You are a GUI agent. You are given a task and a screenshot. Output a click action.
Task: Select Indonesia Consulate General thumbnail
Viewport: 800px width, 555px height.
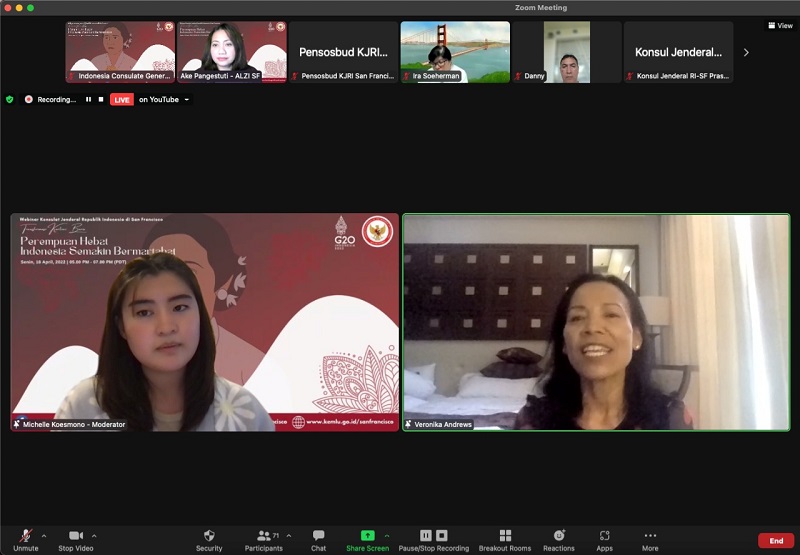(120, 52)
